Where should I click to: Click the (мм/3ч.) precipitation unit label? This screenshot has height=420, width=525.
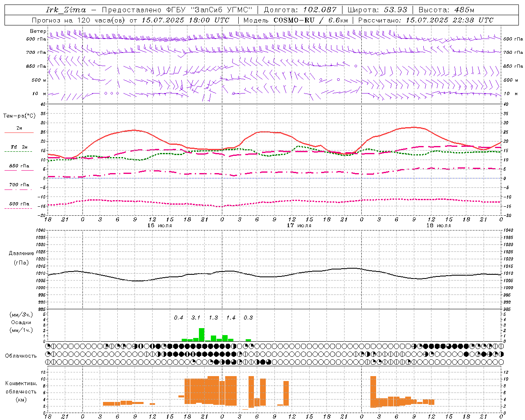[x=21, y=315]
